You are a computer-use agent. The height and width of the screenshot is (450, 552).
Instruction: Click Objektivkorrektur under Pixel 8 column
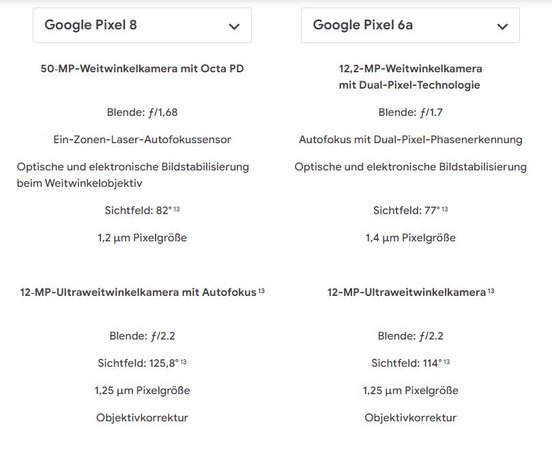[x=142, y=418]
